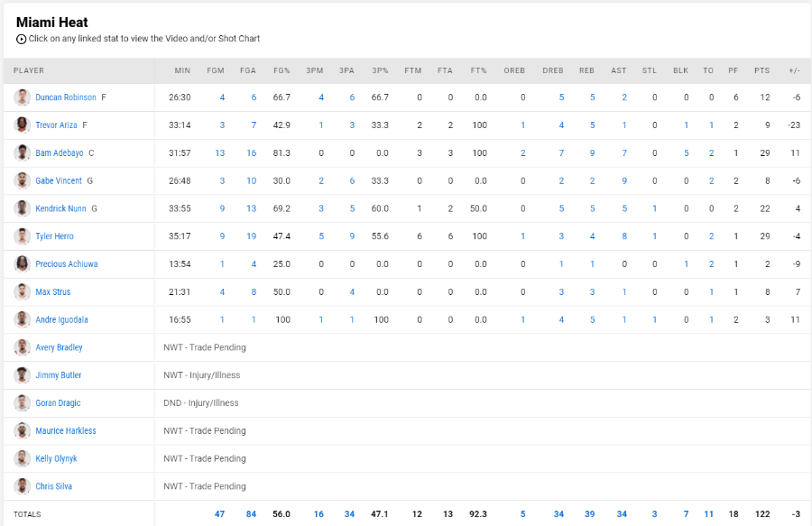The height and width of the screenshot is (526, 812).
Task: View Duncan Robinson's 2 assists
Action: [624, 97]
